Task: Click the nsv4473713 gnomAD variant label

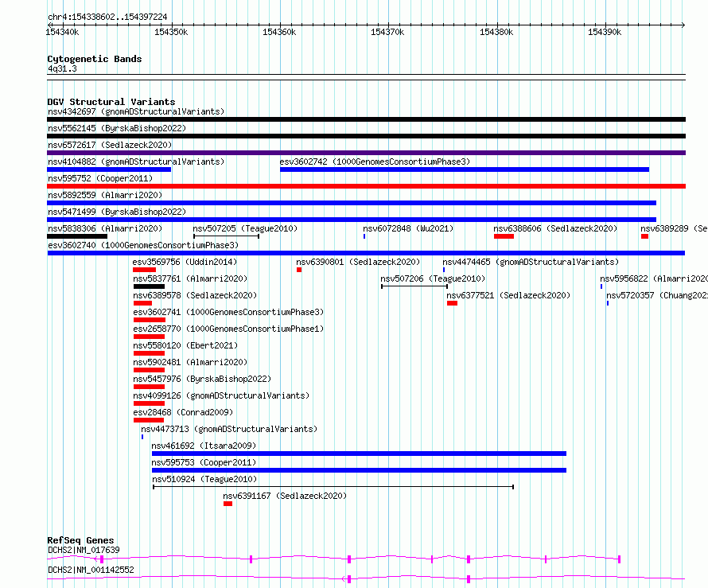Action: (x=229, y=429)
